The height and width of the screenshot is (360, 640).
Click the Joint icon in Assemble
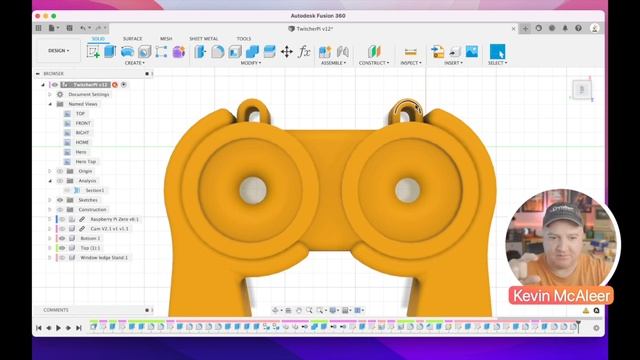[342, 51]
